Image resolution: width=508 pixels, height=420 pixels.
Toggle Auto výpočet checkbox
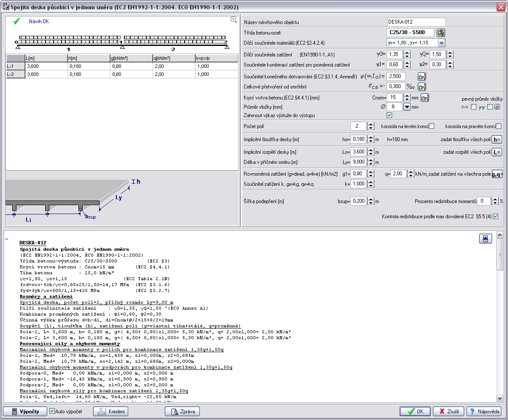[52, 411]
